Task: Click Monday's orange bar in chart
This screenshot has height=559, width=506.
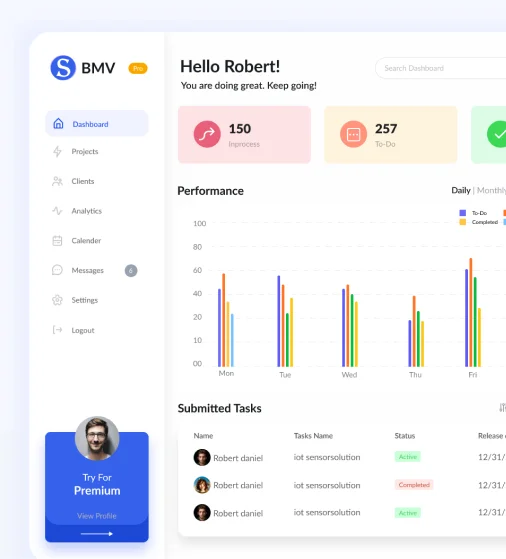Action: [x=224, y=320]
